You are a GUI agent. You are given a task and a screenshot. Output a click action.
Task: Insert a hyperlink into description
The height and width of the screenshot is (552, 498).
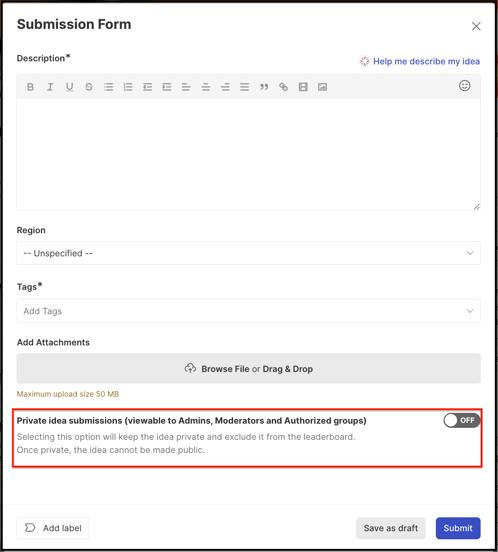[283, 87]
